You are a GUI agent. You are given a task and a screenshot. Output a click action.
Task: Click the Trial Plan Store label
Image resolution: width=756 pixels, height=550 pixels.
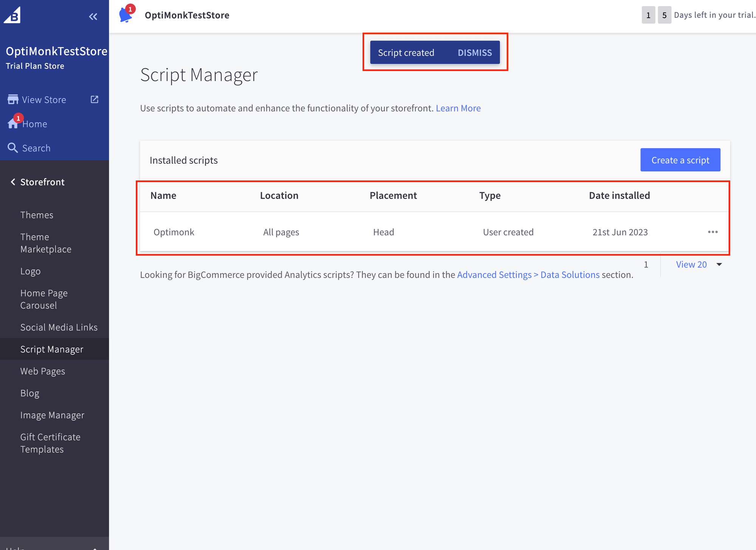tap(35, 66)
